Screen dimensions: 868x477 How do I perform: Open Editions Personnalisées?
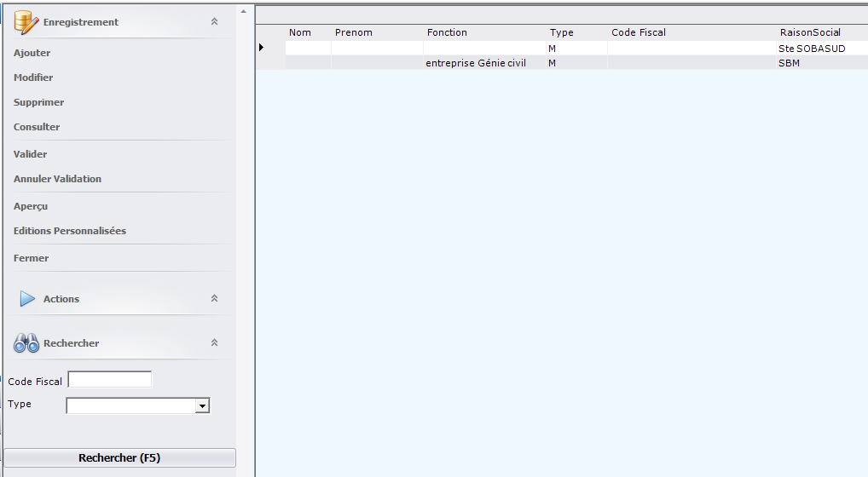pyautogui.click(x=70, y=231)
